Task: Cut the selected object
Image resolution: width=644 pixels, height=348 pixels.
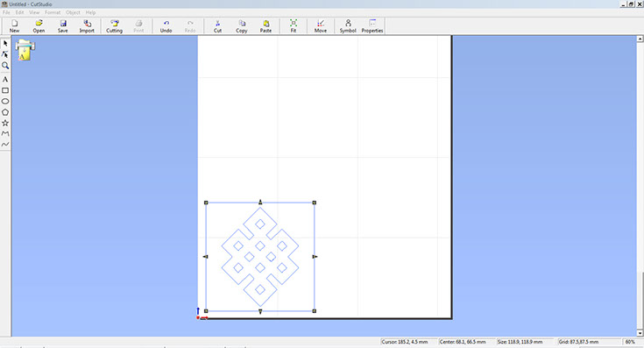Action: pos(217,26)
